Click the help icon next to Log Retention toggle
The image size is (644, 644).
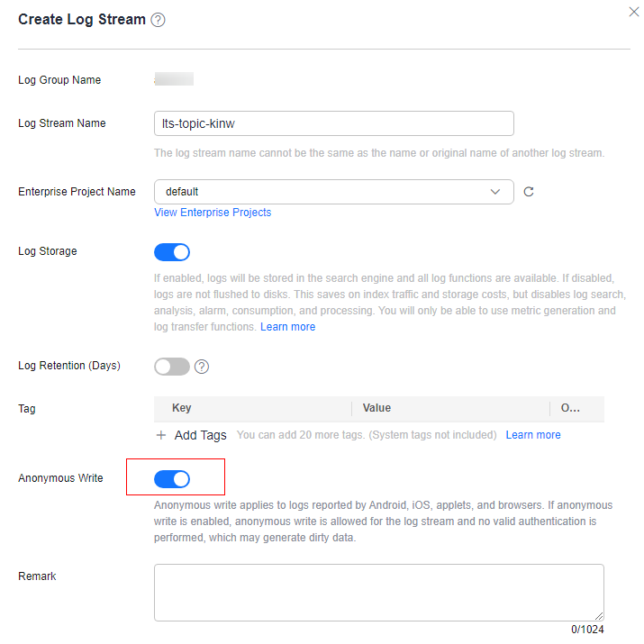pos(202,367)
